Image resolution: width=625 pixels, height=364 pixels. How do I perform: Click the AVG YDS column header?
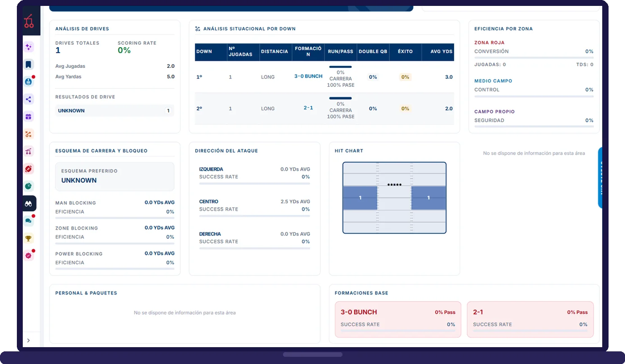(x=438, y=52)
